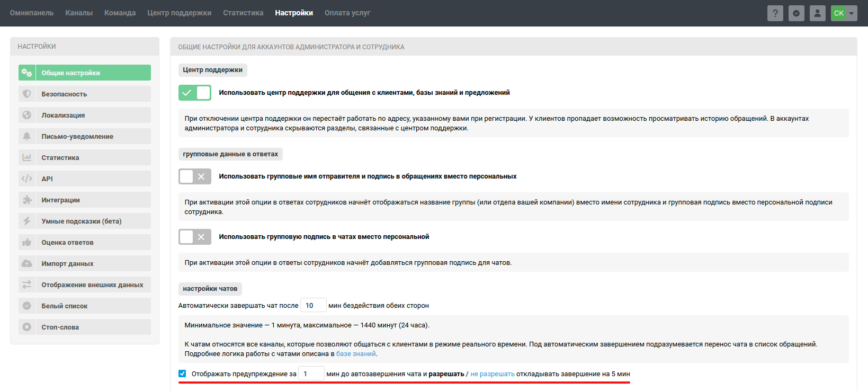Screen dimensions: 868x391
Task: Click the globe icon next to Локализация
Action: (26, 115)
